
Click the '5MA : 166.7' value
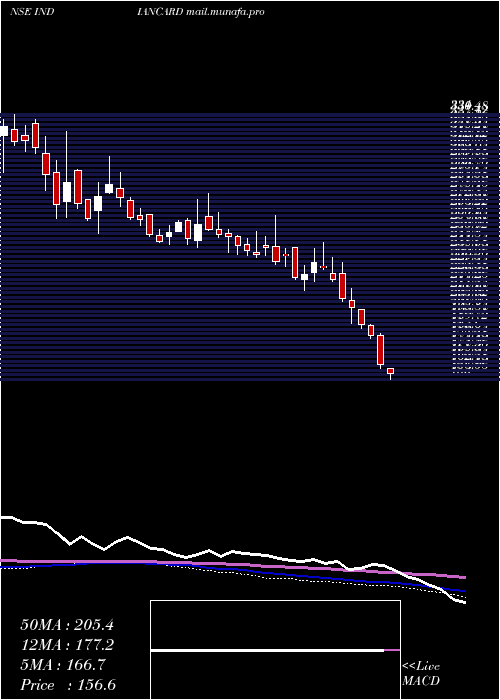pos(63,665)
